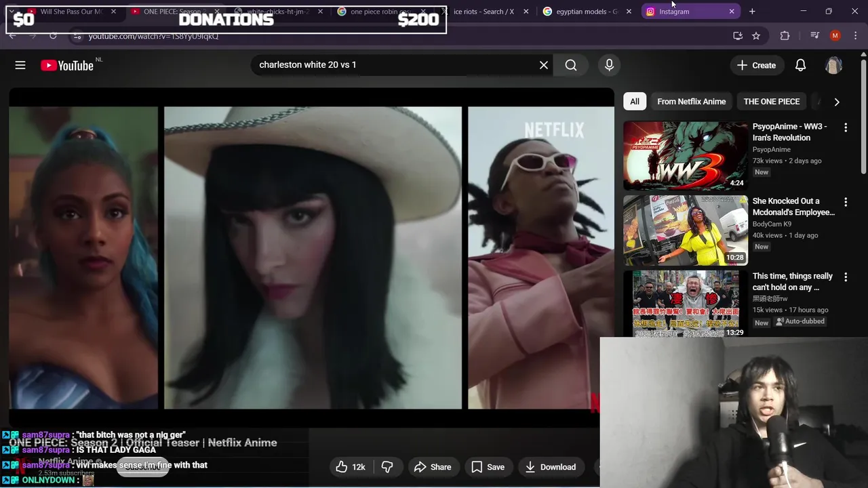Open the Chrome three-dot menu
Image resolution: width=868 pixels, height=488 pixels.
click(855, 36)
